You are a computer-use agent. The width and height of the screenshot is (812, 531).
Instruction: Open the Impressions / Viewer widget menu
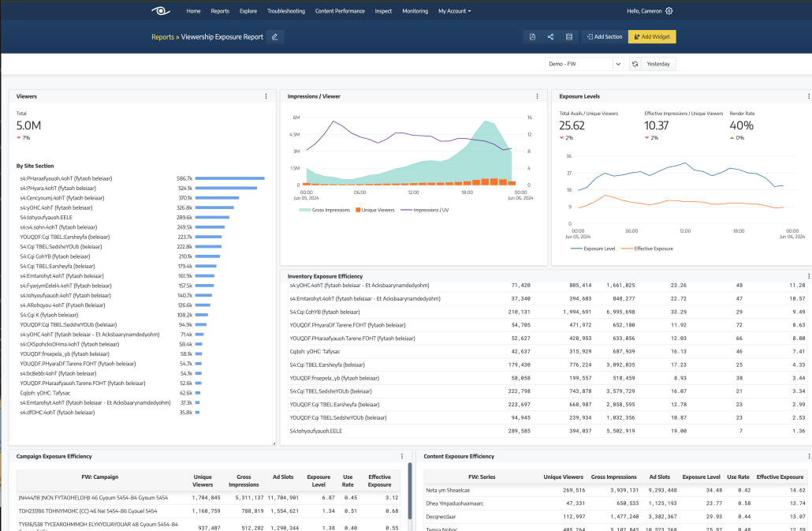[x=537, y=96]
